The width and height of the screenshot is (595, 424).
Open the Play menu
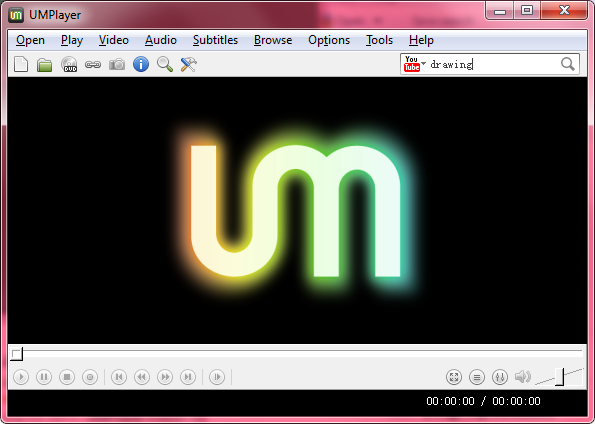tap(72, 40)
